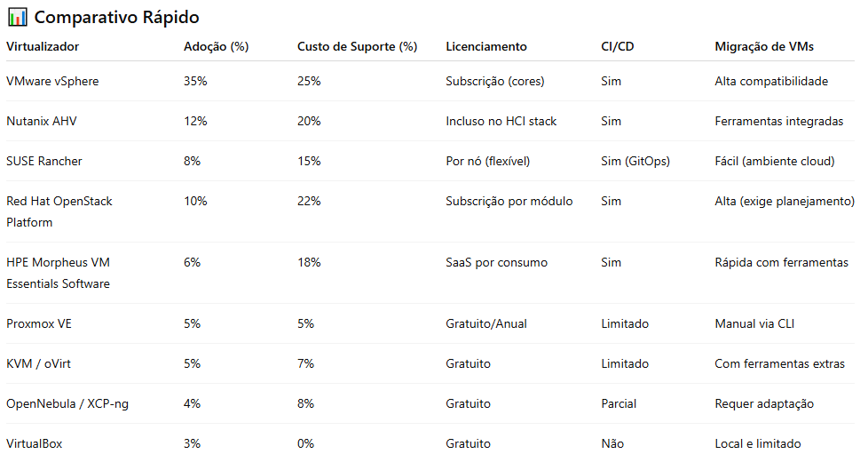The width and height of the screenshot is (868, 462).
Task: Click the VirtualBox row name
Action: (x=35, y=443)
